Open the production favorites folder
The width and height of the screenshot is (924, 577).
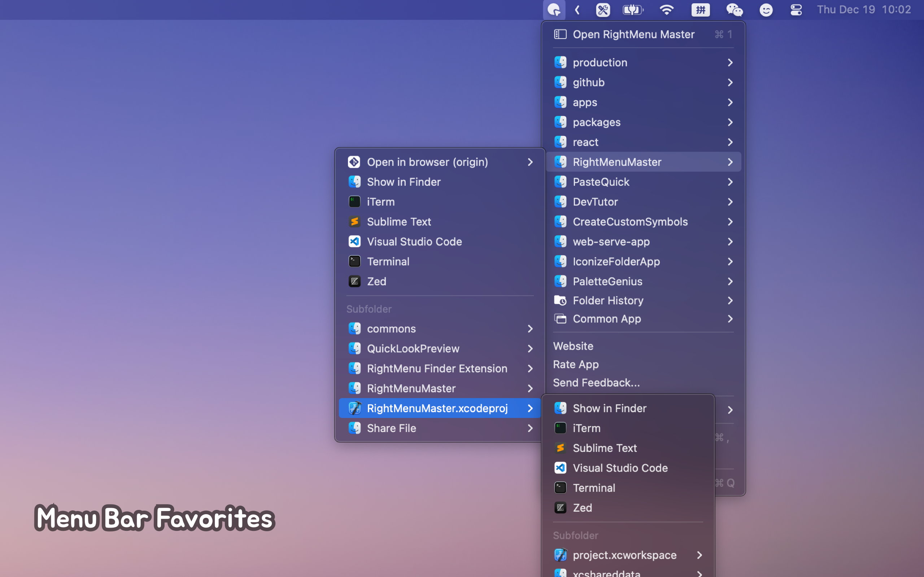coord(642,62)
